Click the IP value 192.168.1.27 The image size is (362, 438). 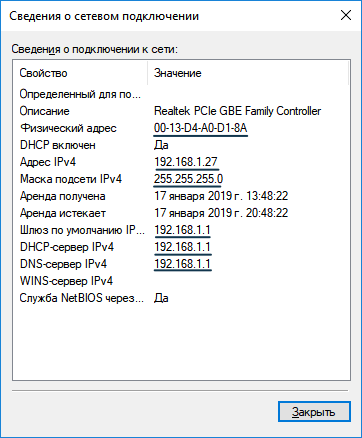point(186,162)
